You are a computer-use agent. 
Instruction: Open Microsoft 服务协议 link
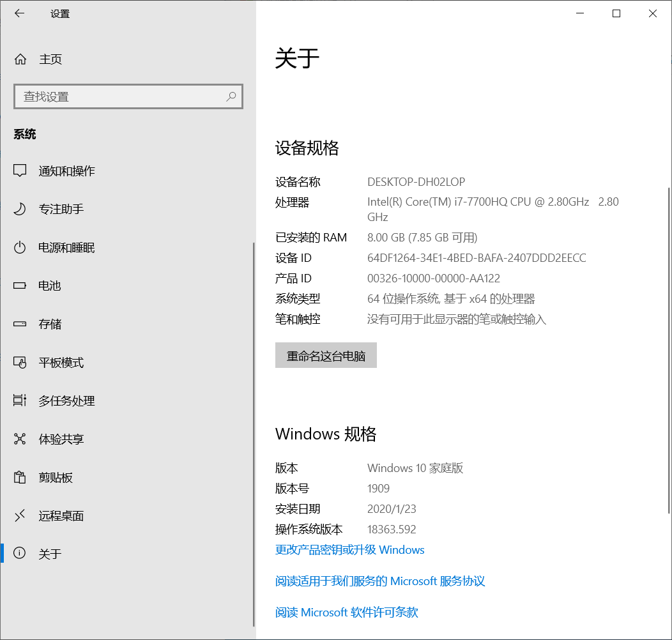[x=379, y=581]
